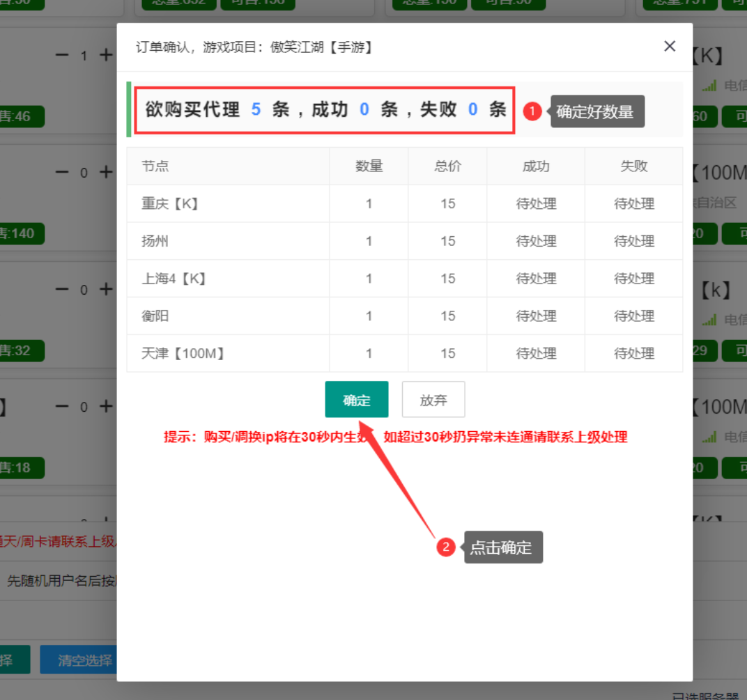Click the 失败 column header
This screenshot has height=700, width=747.
point(633,166)
